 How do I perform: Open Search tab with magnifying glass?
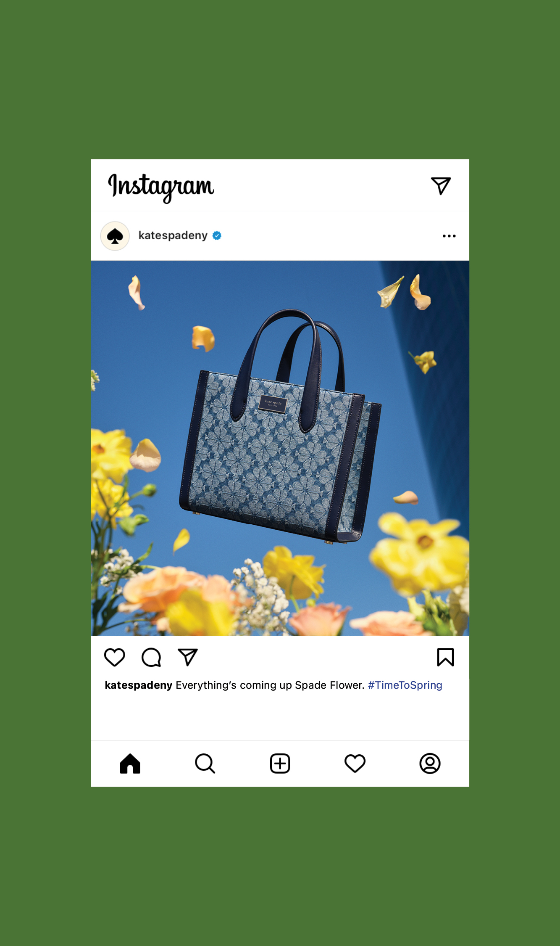(205, 763)
